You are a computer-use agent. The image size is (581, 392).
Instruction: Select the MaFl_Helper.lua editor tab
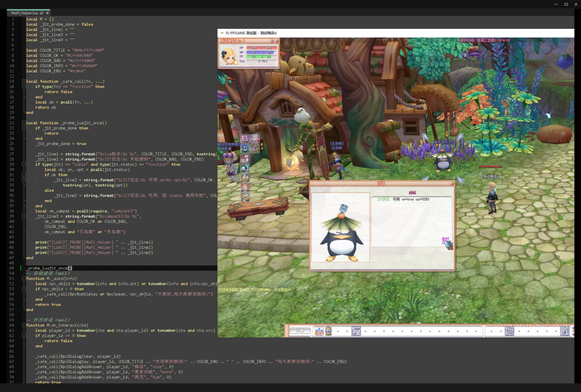point(24,13)
